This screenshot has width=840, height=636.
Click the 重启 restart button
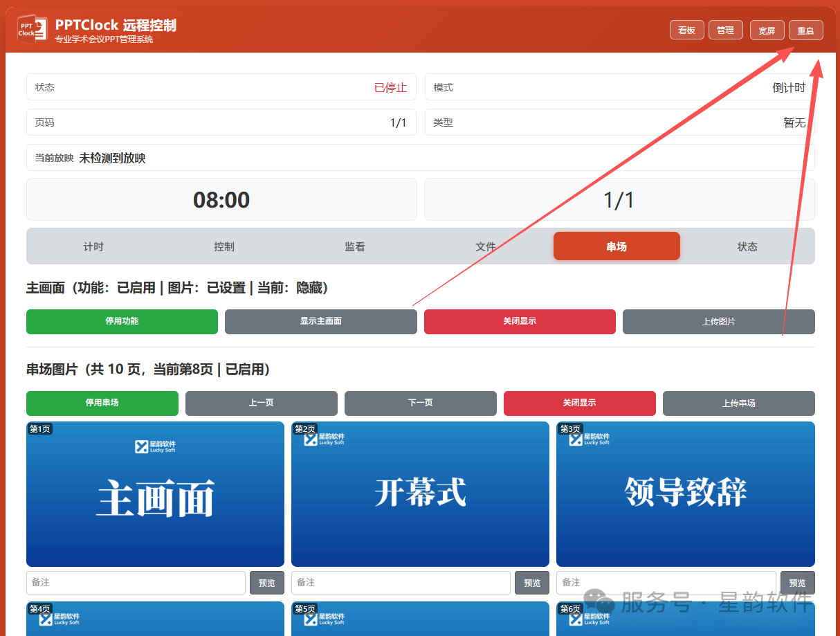tap(805, 30)
